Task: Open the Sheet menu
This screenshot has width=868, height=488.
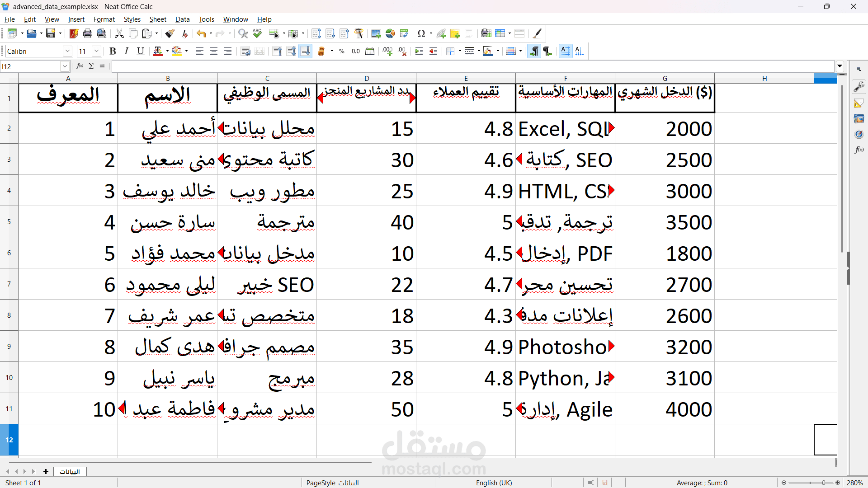Action: [x=158, y=19]
